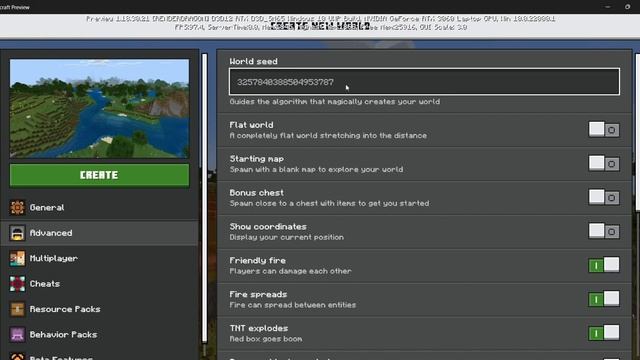Turn on the Starting map switch
This screenshot has height=360, width=640.
pyautogui.click(x=604, y=163)
